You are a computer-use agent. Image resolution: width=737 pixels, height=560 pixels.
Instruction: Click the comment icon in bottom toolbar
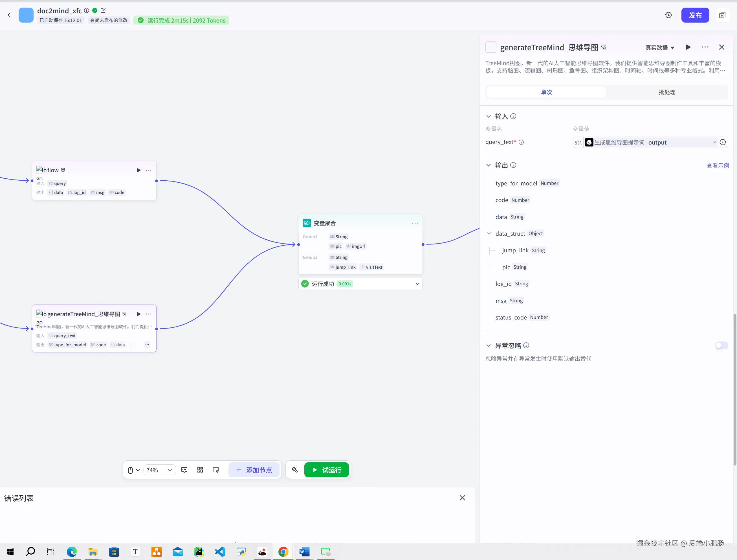pos(184,470)
